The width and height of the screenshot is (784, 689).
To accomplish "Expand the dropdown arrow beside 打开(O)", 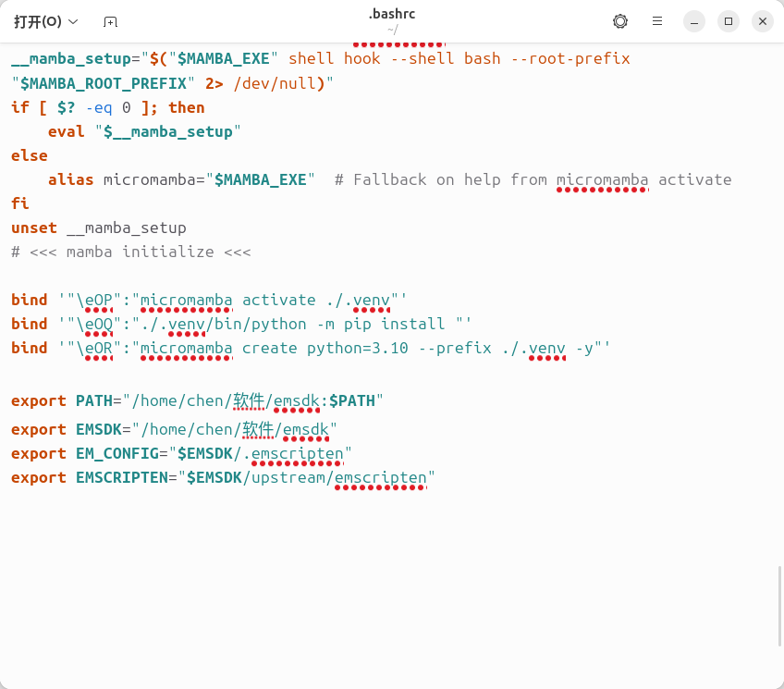I will [73, 21].
